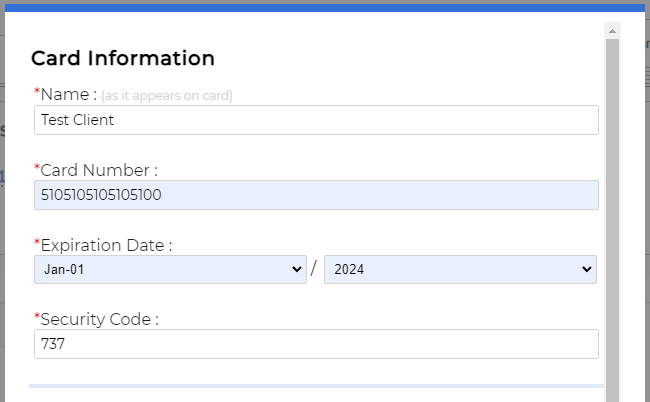Viewport: 650px width, 402px height.
Task: Click the red asterisk beside Expiration Date
Action: coord(37,243)
